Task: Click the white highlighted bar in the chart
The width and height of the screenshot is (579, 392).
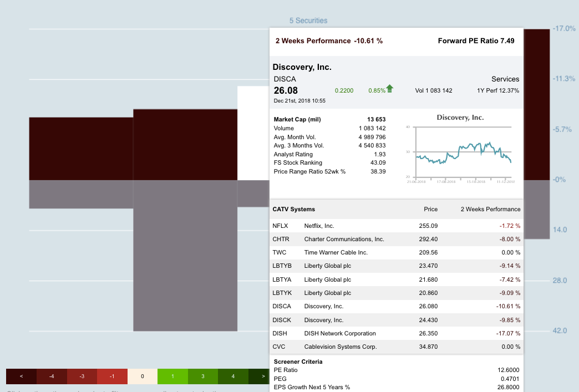Action: 253,133
